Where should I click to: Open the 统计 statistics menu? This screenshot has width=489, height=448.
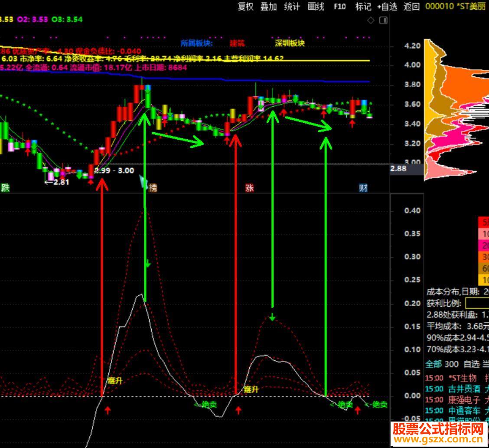(x=292, y=7)
